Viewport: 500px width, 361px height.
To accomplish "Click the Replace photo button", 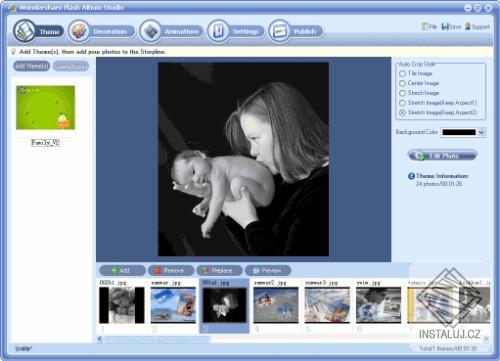I will click(x=219, y=270).
